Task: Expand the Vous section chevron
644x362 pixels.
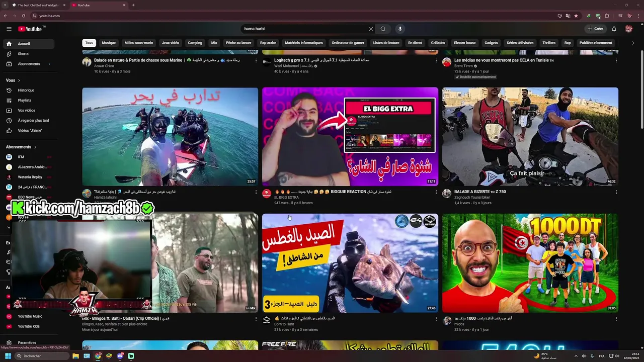Action: (19, 80)
